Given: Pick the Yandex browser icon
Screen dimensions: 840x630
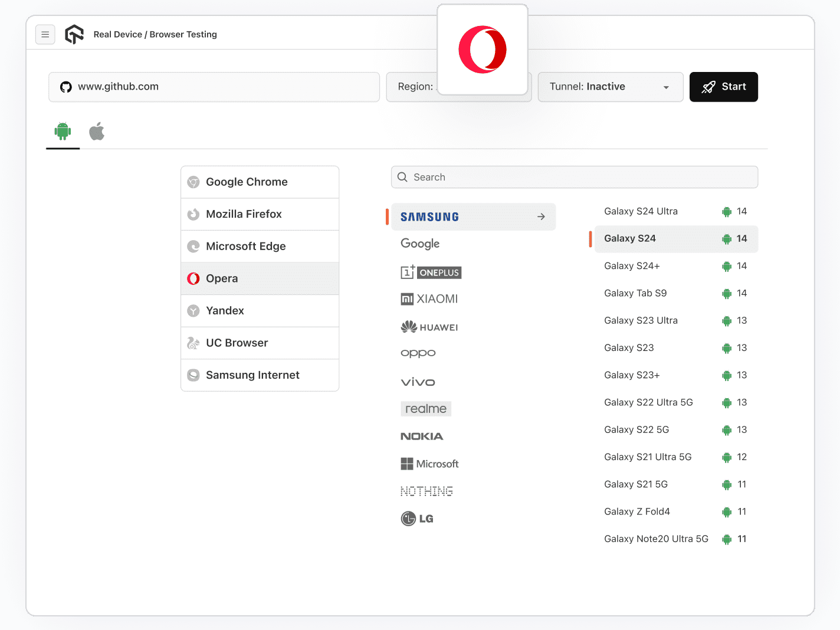Looking at the screenshot, I should click(193, 310).
